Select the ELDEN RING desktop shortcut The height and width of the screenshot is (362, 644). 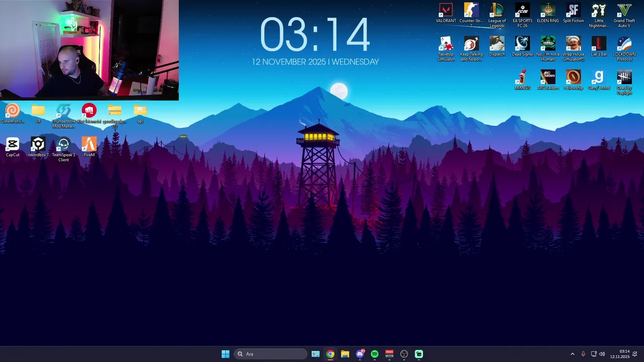[548, 14]
